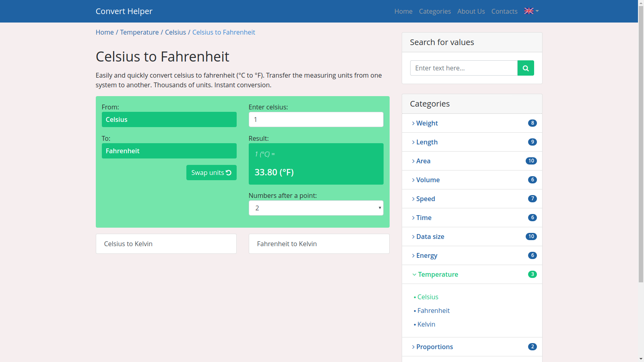Click the Search for values text field
644x362 pixels.
[463, 68]
